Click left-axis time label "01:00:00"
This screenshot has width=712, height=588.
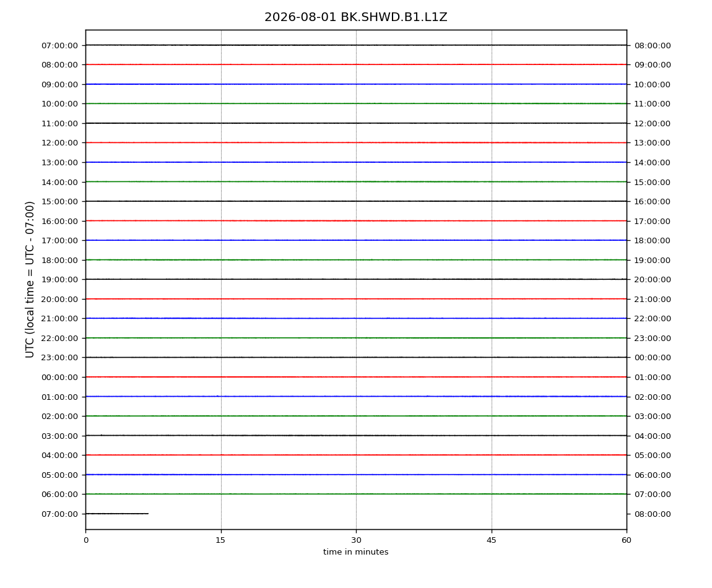(59, 397)
